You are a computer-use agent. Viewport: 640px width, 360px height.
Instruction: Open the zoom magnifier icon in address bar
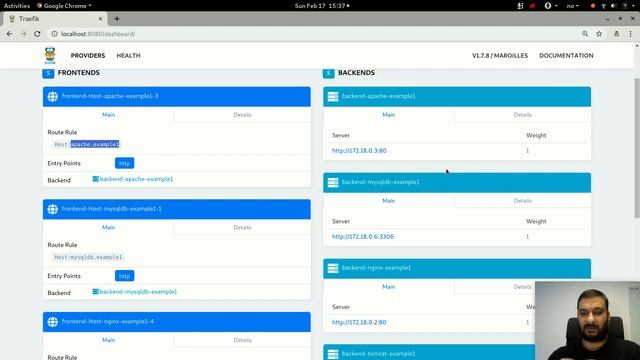pos(585,34)
